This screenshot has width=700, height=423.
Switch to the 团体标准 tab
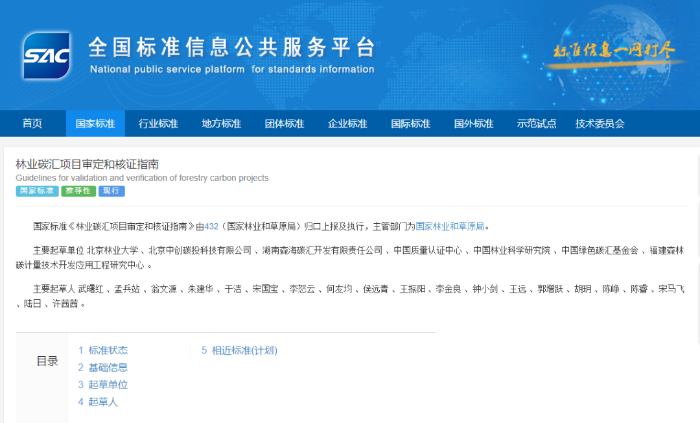point(284,124)
